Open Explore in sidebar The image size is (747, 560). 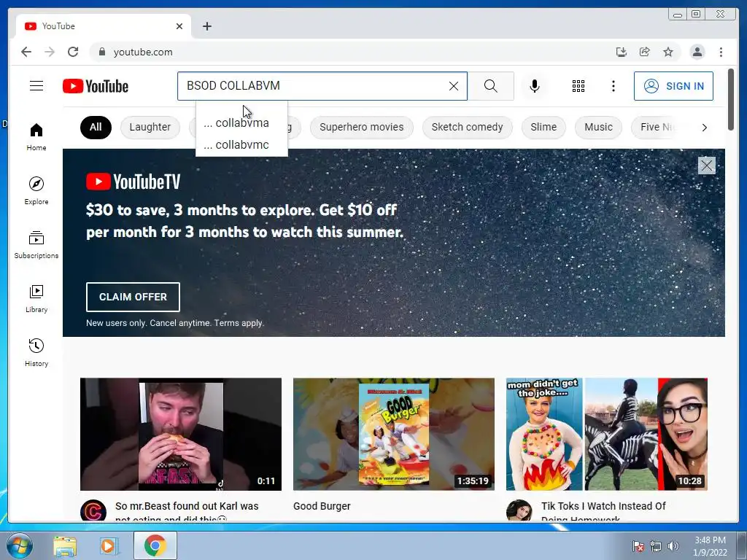(x=36, y=190)
